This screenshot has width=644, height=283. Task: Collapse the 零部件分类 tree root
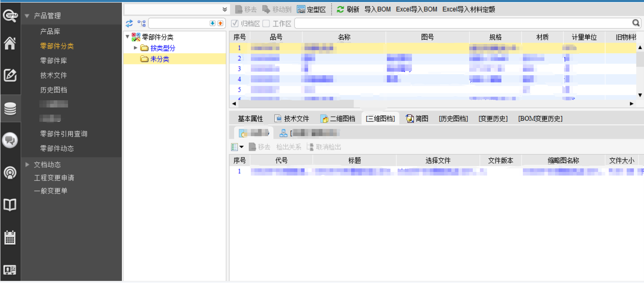pos(127,37)
